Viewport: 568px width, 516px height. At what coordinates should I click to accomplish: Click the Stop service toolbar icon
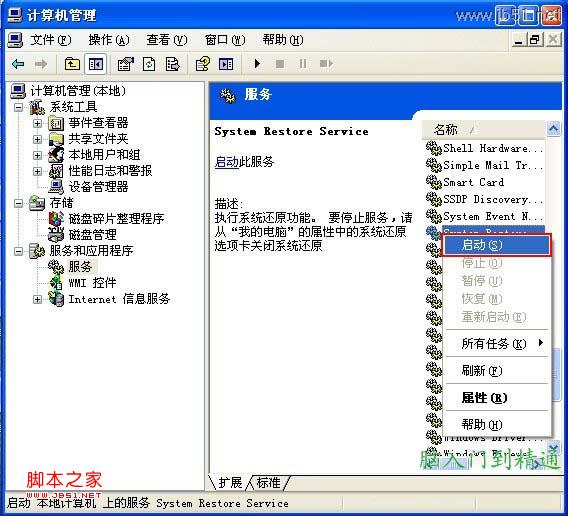280,64
